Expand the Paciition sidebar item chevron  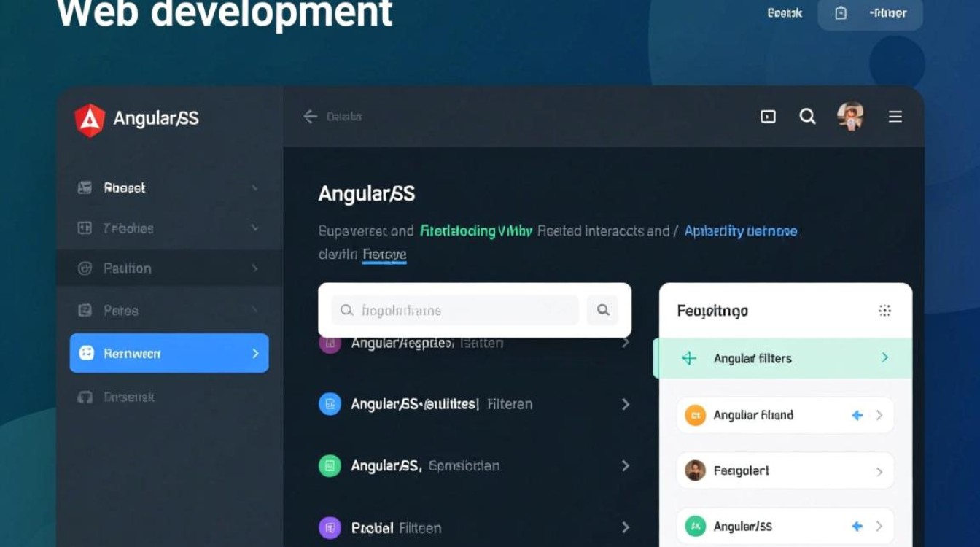pyautogui.click(x=254, y=268)
